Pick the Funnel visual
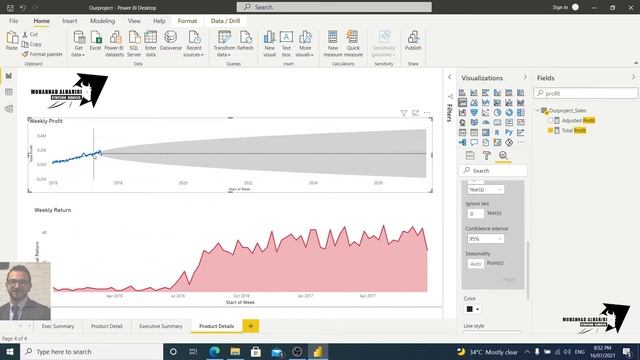640x360 pixels. (x=474, y=112)
